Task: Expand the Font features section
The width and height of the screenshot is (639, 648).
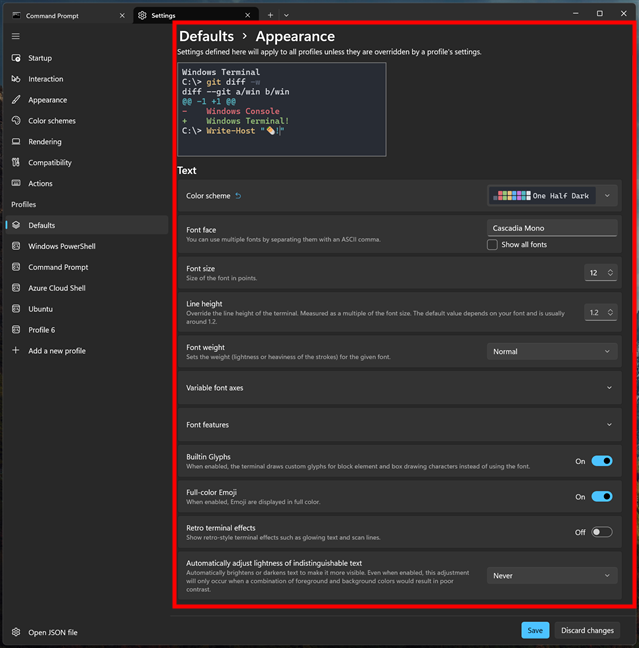Action: coord(400,424)
